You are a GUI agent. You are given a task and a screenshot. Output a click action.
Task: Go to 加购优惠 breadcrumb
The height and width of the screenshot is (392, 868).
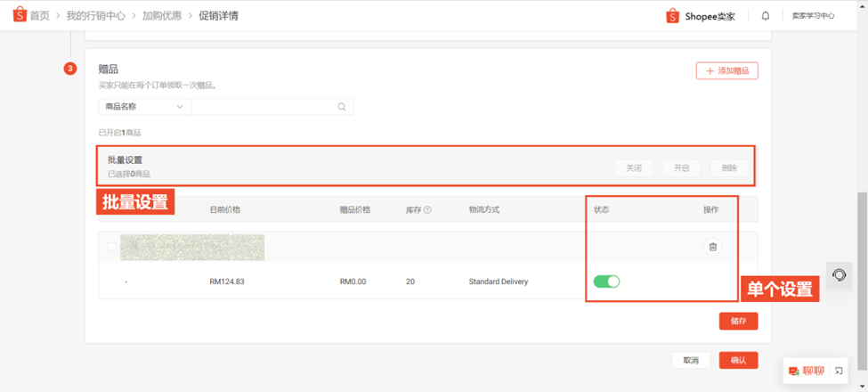pos(162,16)
